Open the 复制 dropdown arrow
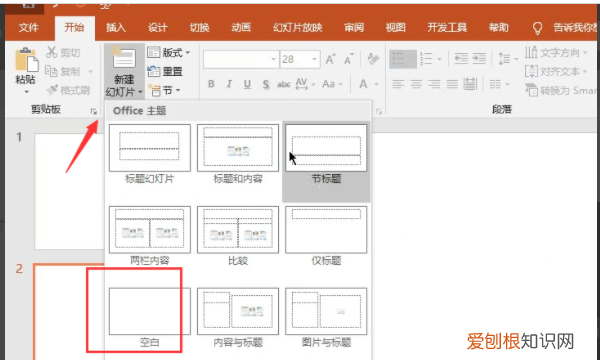Screen dimensions: 600x360 (x=91, y=72)
